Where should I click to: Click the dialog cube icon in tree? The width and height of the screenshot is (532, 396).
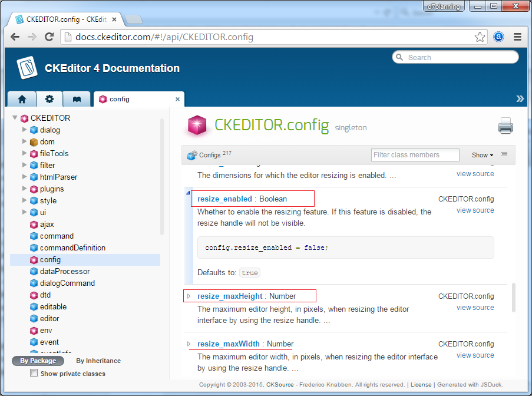[x=34, y=130]
